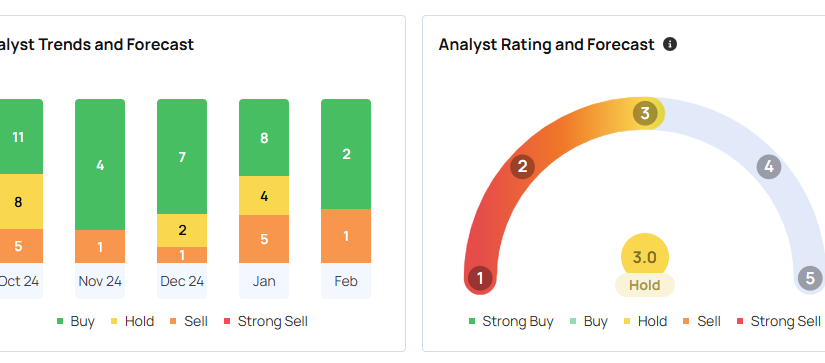This screenshot has height=363, width=825.
Task: Toggle the Buy legend in trends chart
Action: tap(76, 321)
